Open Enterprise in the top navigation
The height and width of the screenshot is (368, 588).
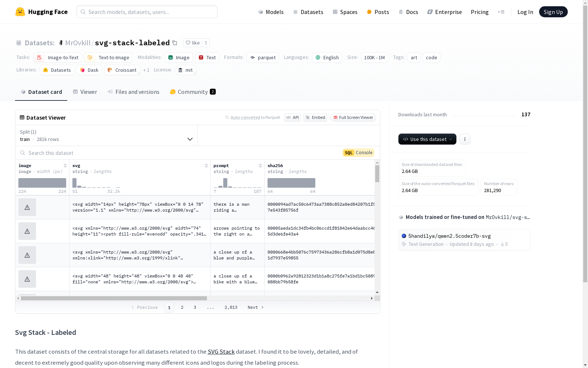click(444, 12)
